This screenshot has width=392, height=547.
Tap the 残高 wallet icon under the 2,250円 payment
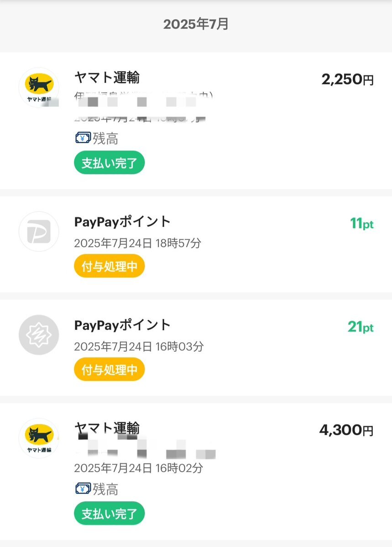pyautogui.click(x=83, y=138)
